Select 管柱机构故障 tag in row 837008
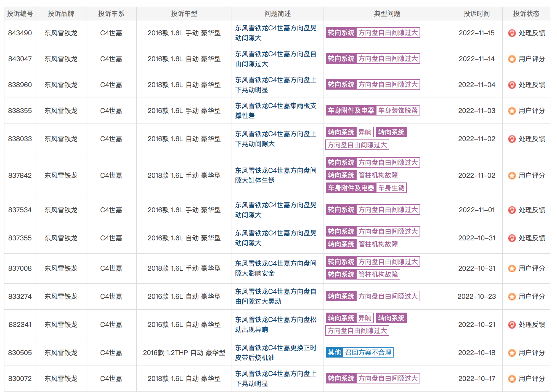The image size is (557, 392). click(378, 274)
